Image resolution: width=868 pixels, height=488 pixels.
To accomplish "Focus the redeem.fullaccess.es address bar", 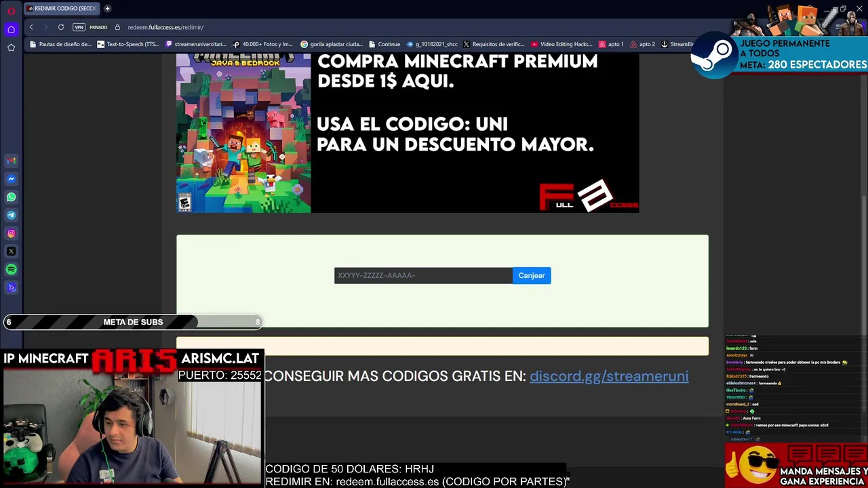I will click(x=165, y=27).
